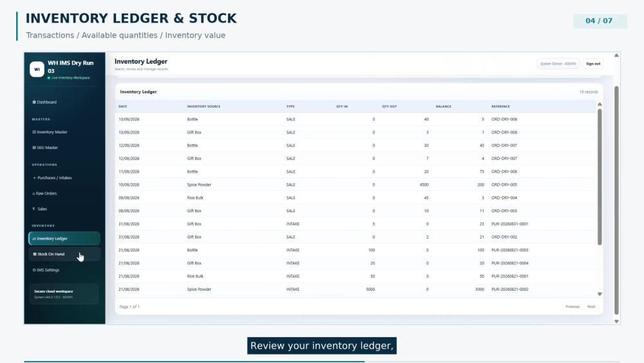Click Rice Bulk in the 09/09/2026 row

(195, 198)
